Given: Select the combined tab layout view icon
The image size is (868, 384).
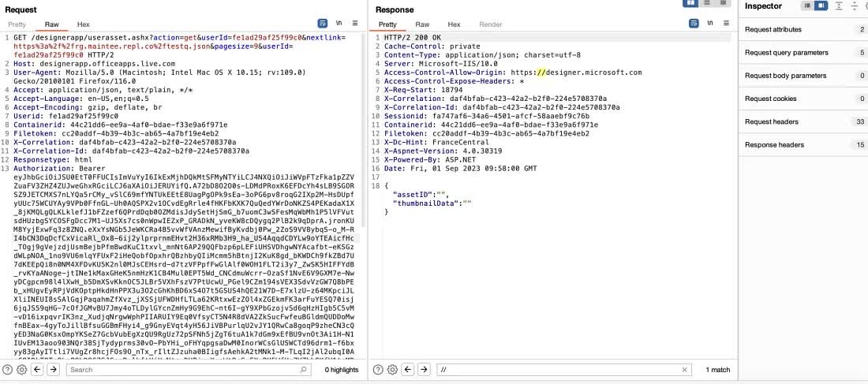Looking at the screenshot, I should 723,3.
